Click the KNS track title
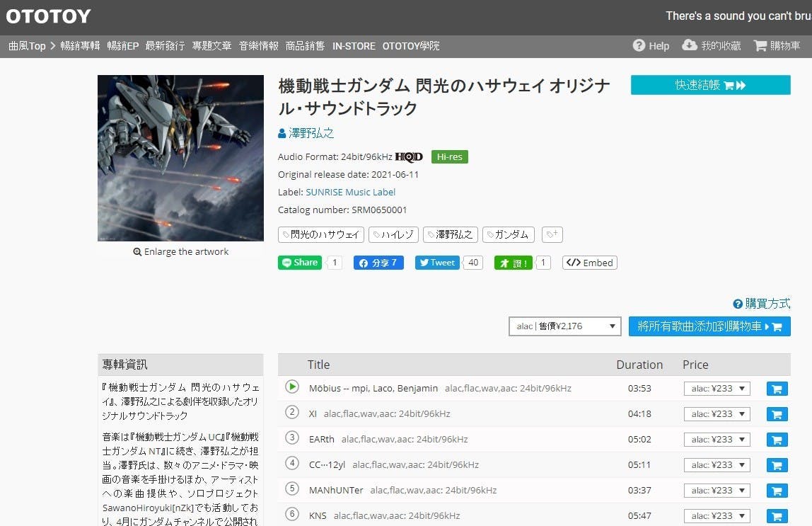 tap(318, 515)
